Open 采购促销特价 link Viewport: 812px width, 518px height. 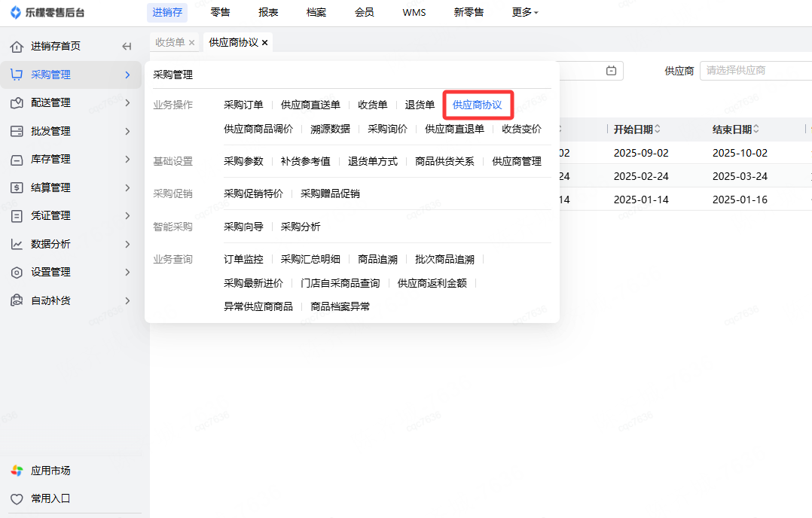(x=253, y=193)
